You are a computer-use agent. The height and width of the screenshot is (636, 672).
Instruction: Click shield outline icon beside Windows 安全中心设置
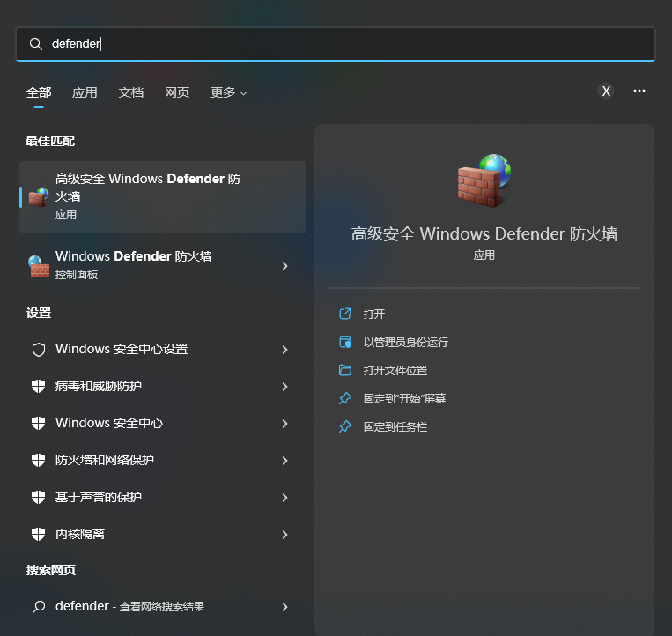pos(39,350)
